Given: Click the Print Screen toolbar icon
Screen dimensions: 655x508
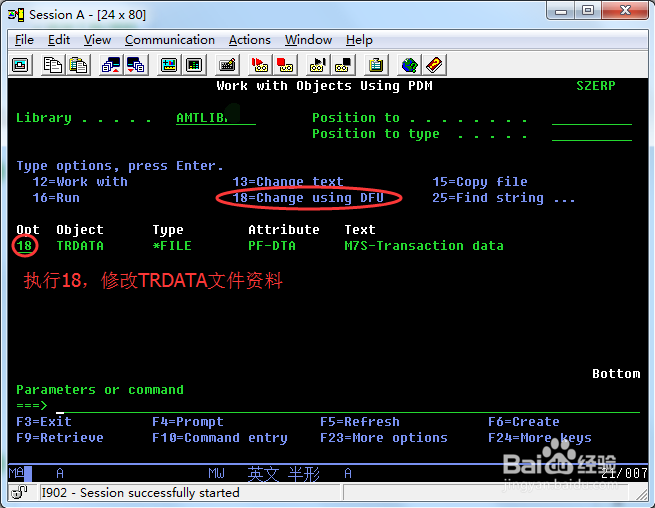Looking at the screenshot, I should pyautogui.click(x=20, y=65).
